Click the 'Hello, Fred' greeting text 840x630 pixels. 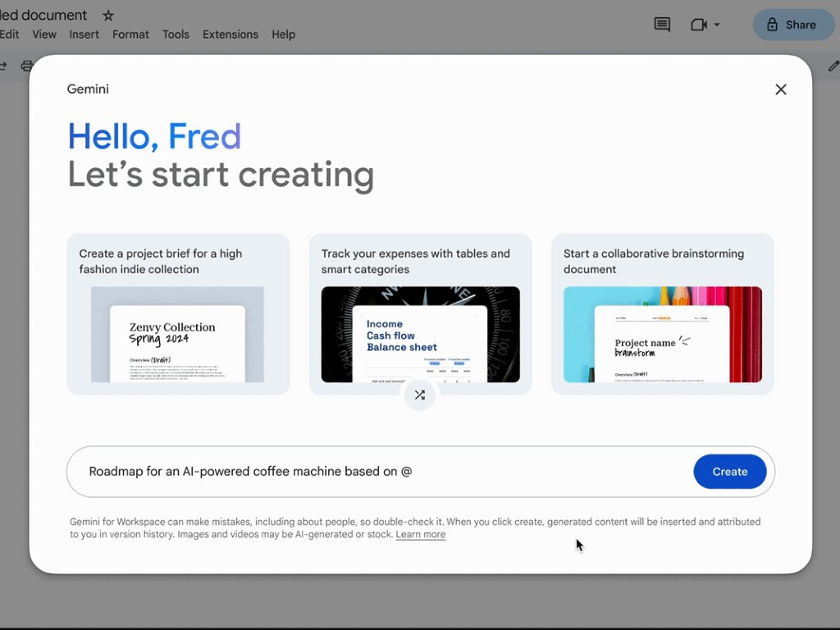pos(154,136)
